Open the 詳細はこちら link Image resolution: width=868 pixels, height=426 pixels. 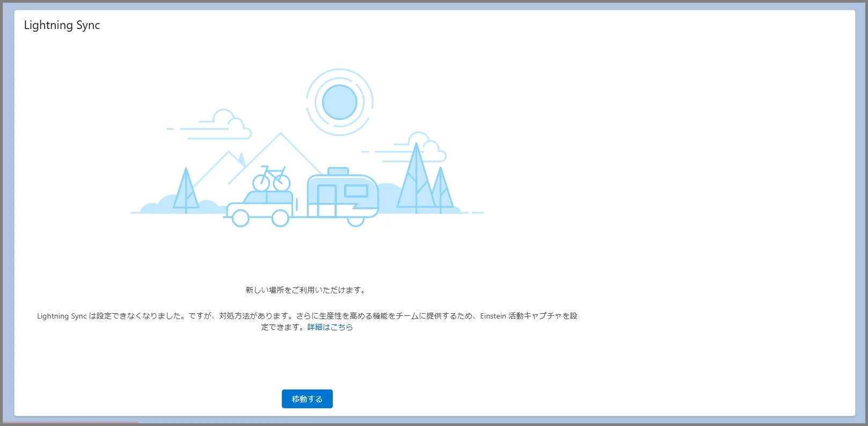click(x=330, y=327)
